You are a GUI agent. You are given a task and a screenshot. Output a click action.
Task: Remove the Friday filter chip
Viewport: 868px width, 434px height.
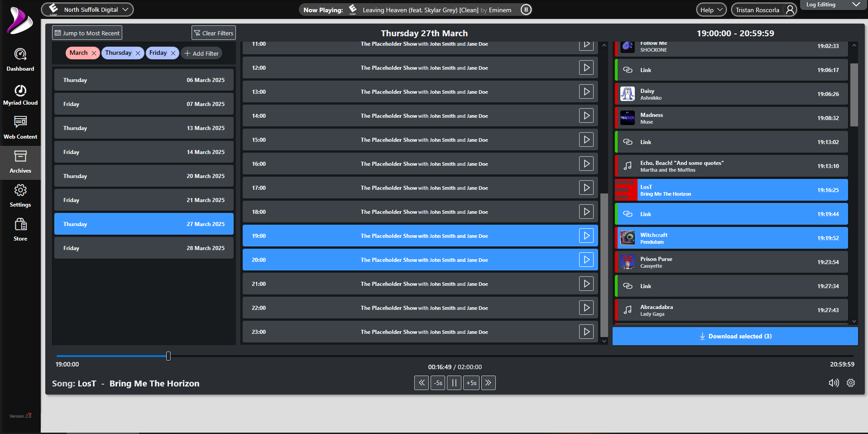tap(173, 53)
